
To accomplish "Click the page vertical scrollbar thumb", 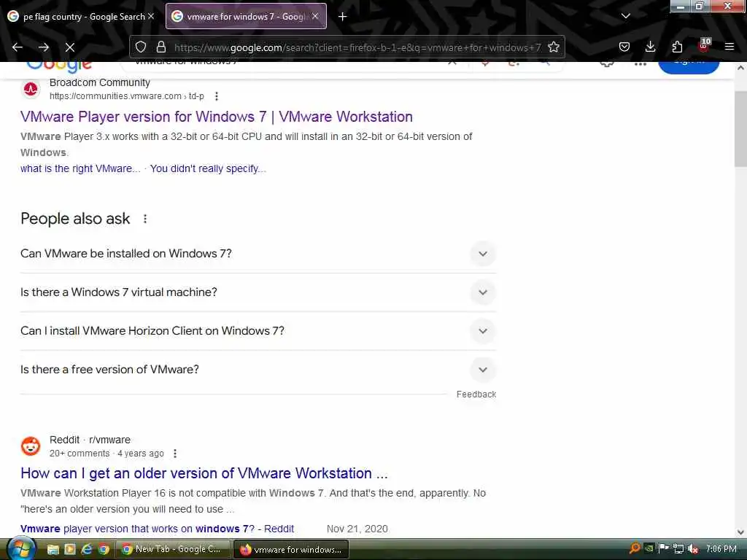I will (x=740, y=128).
